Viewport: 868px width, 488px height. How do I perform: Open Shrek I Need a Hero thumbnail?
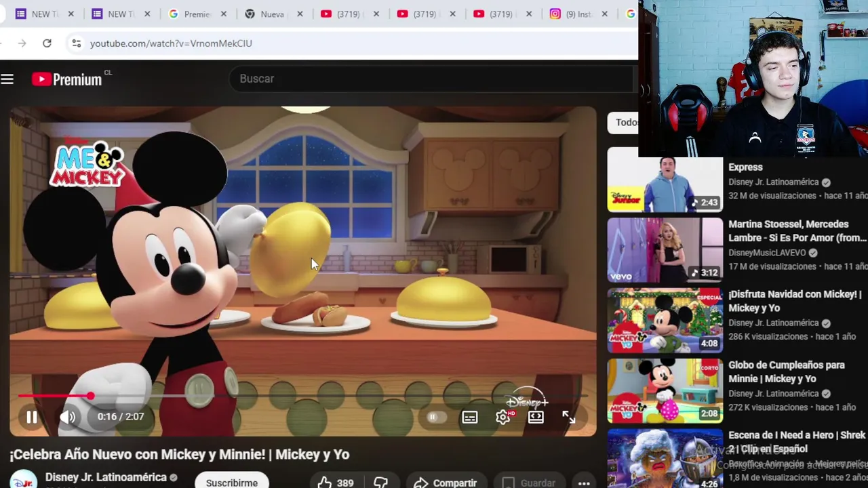coord(665,458)
